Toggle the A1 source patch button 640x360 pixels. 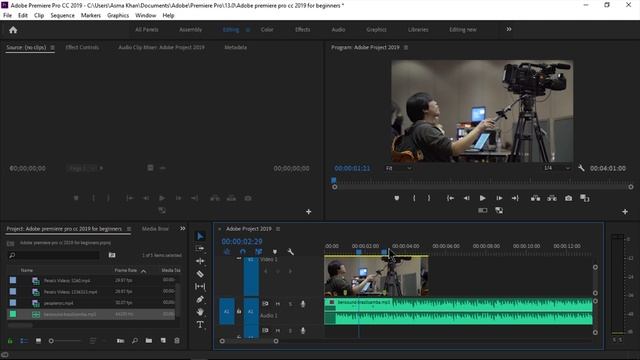[227, 311]
